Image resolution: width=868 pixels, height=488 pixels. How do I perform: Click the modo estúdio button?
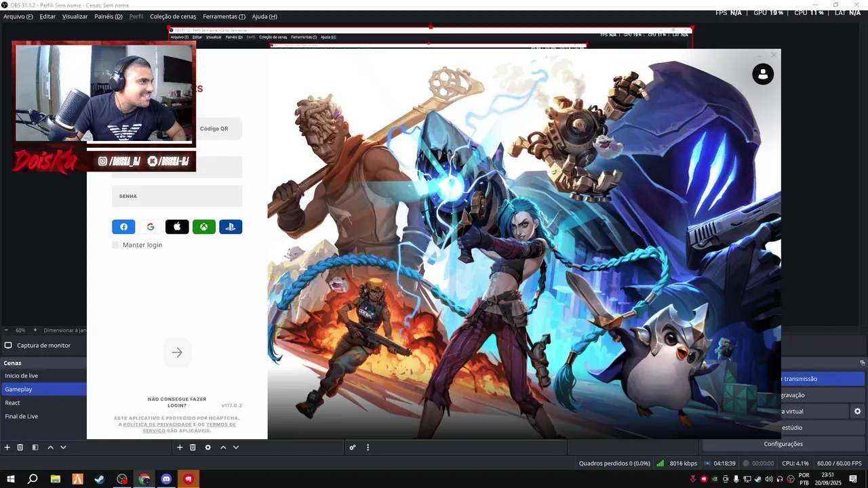coord(823,428)
